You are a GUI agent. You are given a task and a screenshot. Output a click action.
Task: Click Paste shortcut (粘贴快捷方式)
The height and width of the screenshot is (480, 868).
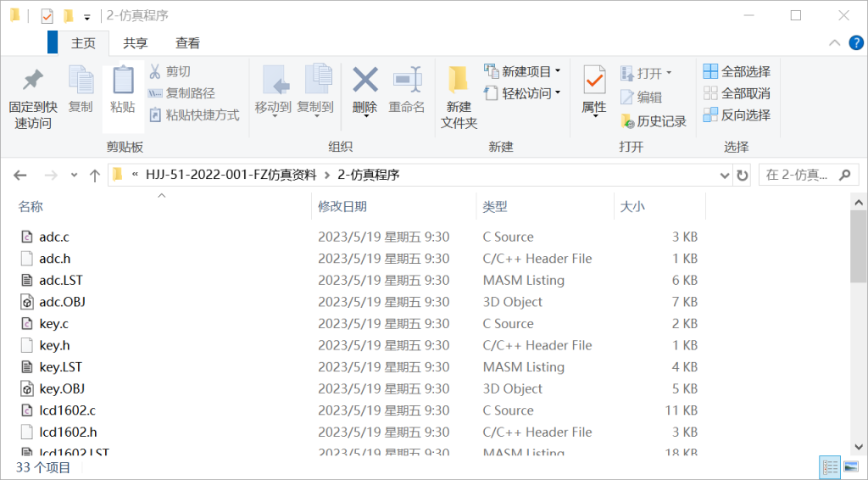(x=194, y=115)
